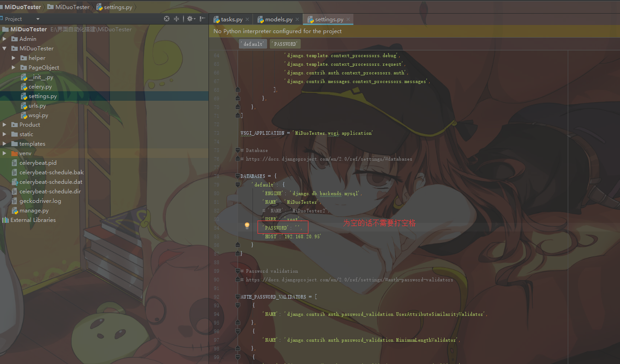Click the celerybeat-schedule.bak file icon
The width and height of the screenshot is (620, 364).
15,172
